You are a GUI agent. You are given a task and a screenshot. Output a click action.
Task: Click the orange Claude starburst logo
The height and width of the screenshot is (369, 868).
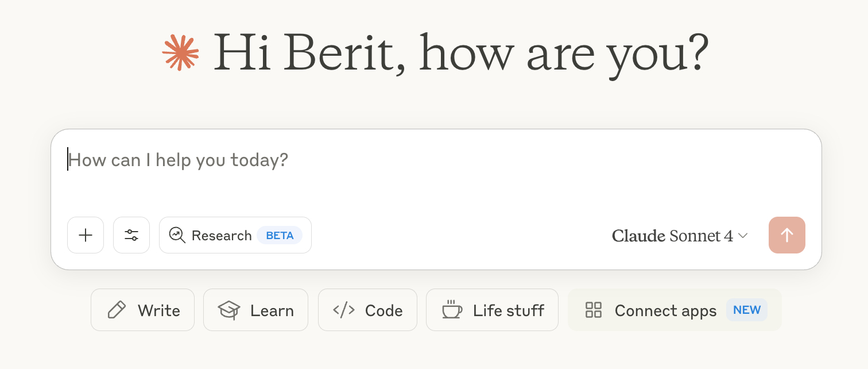pos(180,52)
